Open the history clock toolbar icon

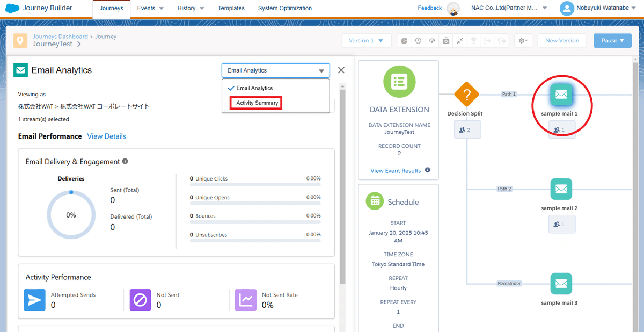click(418, 41)
